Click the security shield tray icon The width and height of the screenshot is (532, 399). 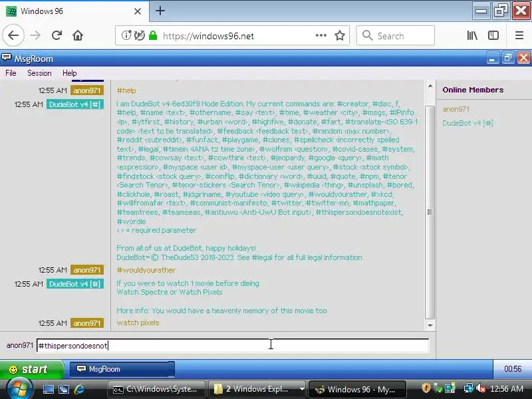[426, 388]
